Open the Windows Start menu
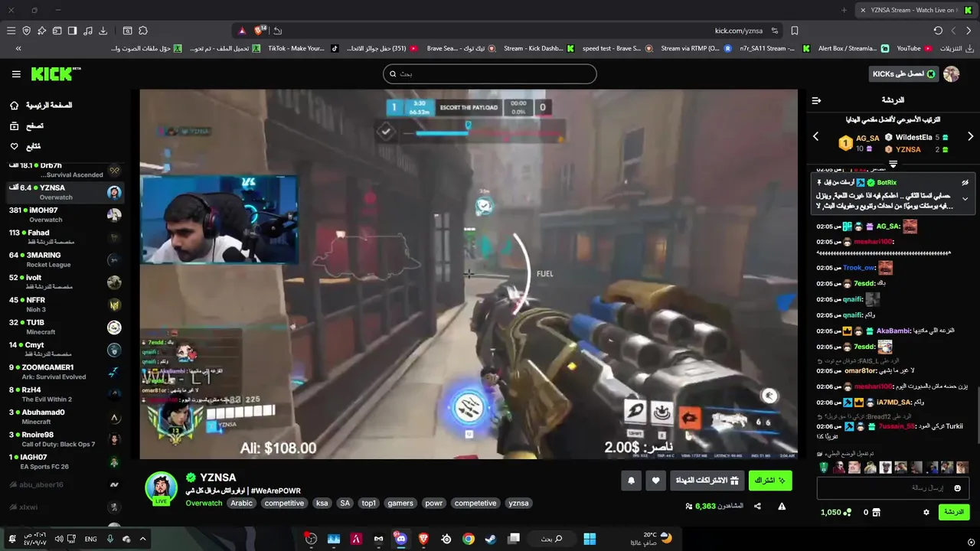This screenshot has width=980, height=551. click(x=590, y=539)
